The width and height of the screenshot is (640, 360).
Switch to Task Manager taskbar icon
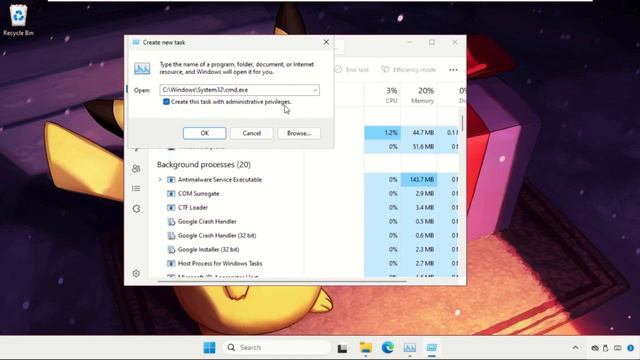tap(410, 347)
